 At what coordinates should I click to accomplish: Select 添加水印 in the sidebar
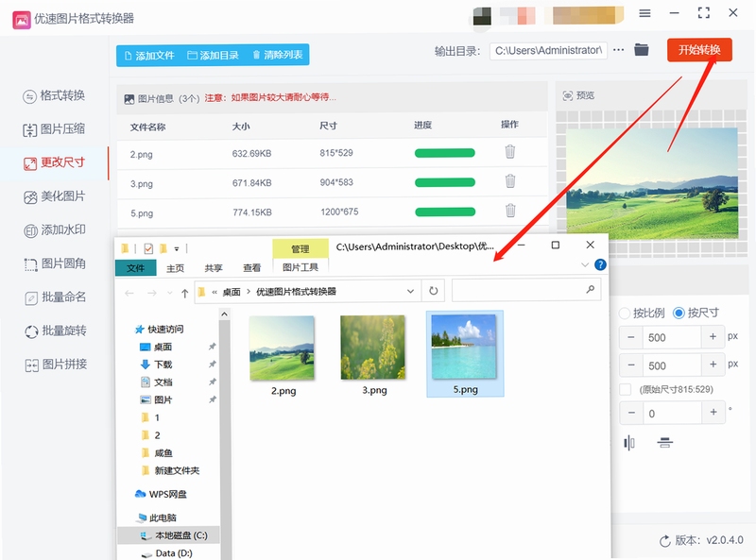tap(55, 230)
